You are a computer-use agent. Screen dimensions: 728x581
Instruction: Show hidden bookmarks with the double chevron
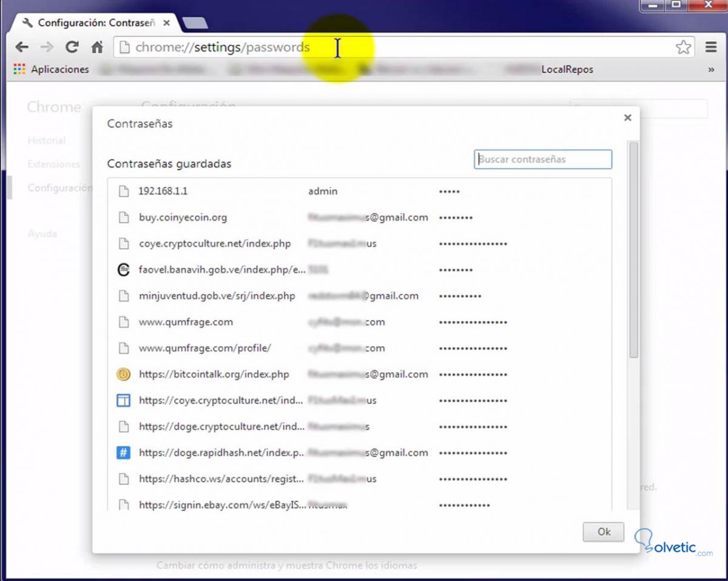(x=711, y=70)
